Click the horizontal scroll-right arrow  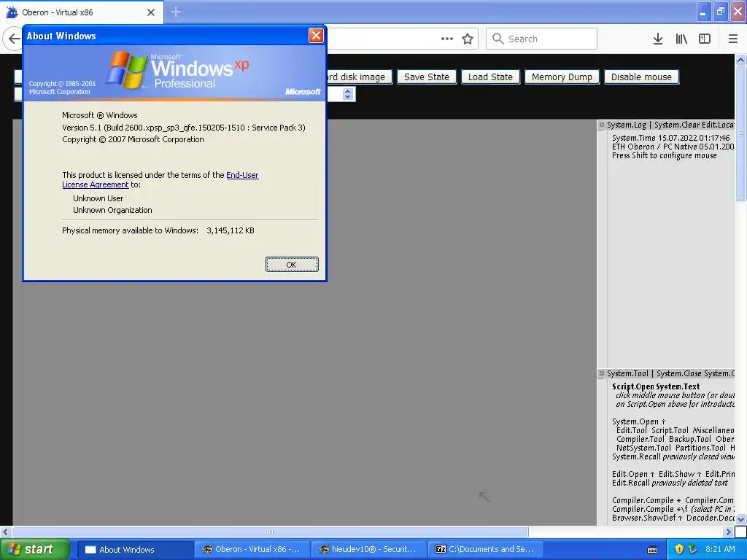729,532
